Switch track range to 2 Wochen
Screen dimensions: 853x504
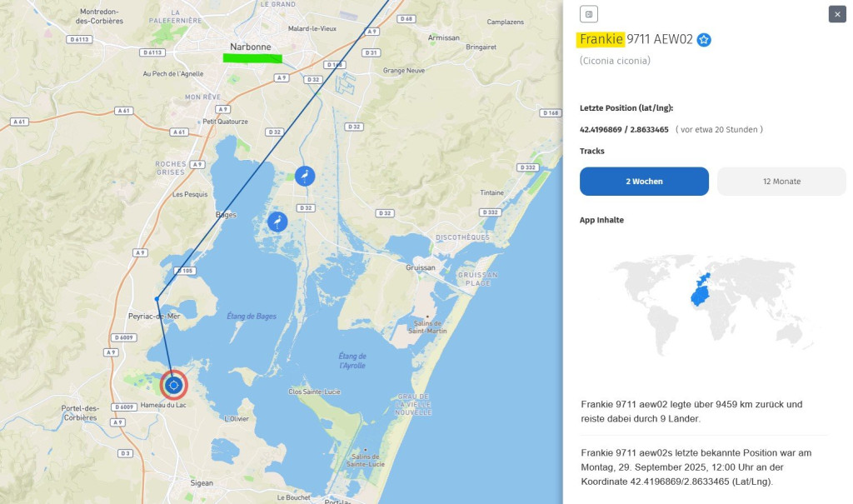coord(644,181)
